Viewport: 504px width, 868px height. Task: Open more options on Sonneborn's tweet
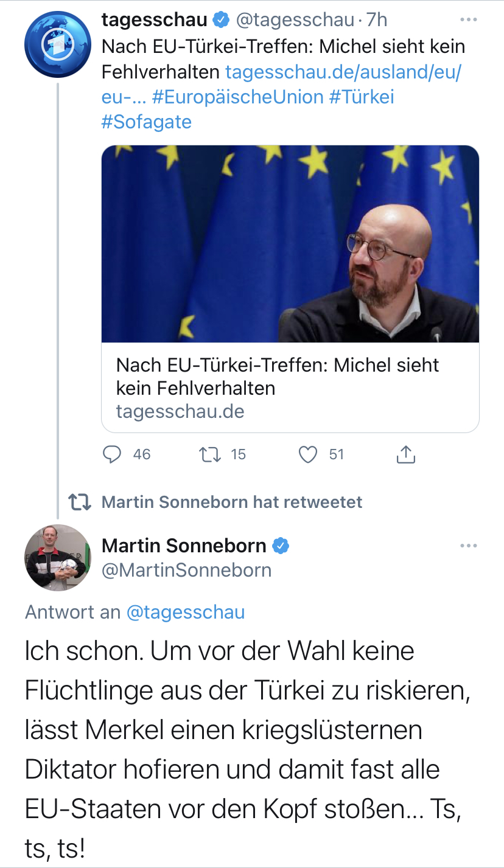(468, 546)
